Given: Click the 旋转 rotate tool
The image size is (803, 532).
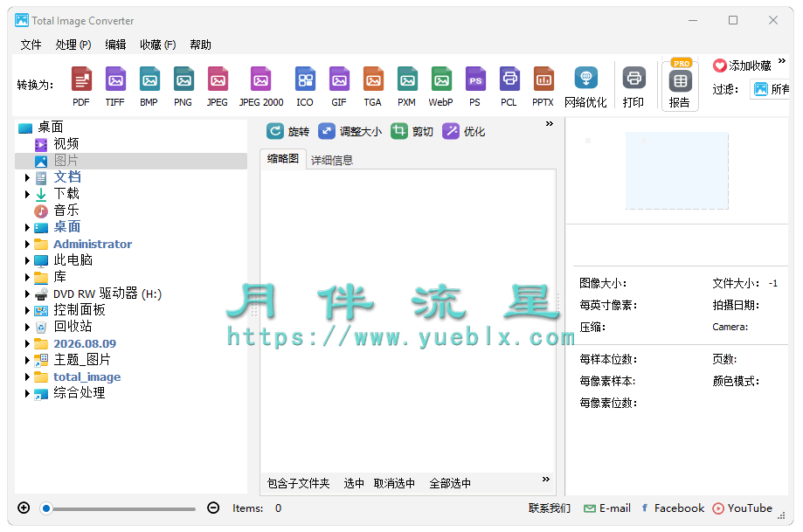Looking at the screenshot, I should (x=287, y=132).
